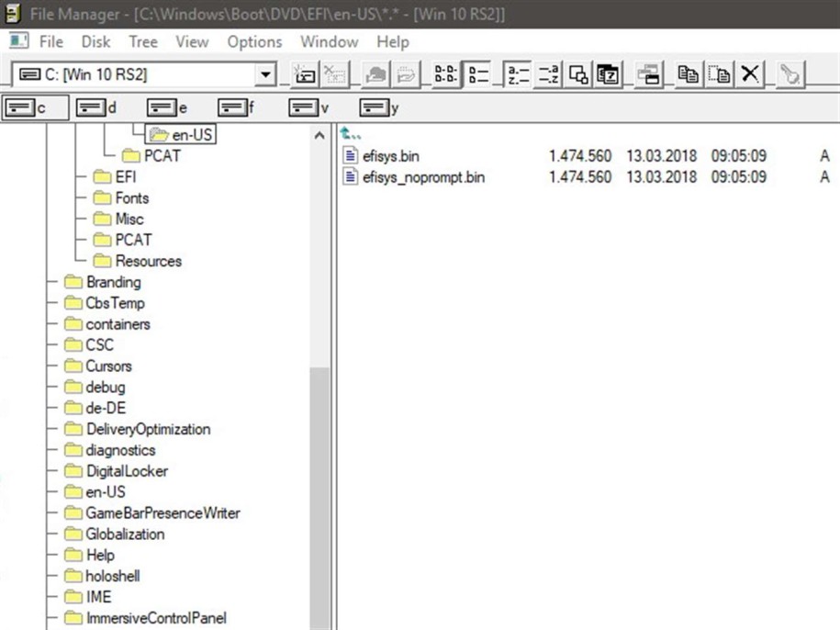The image size is (840, 630).
Task: Select the drive E icon button
Action: click(x=162, y=107)
